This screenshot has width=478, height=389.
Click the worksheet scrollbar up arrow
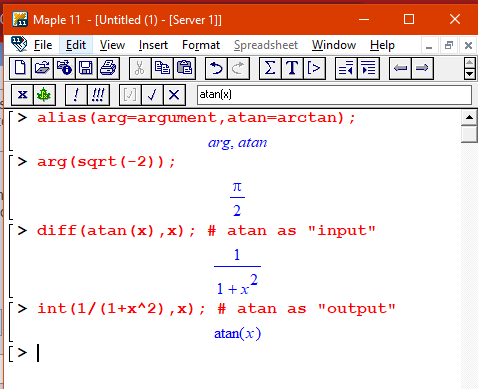pos(469,117)
